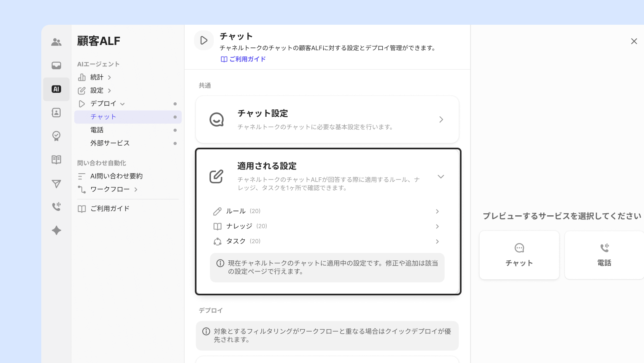The image size is (644, 363).
Task: Open the paper plane marketing icon
Action: (57, 184)
